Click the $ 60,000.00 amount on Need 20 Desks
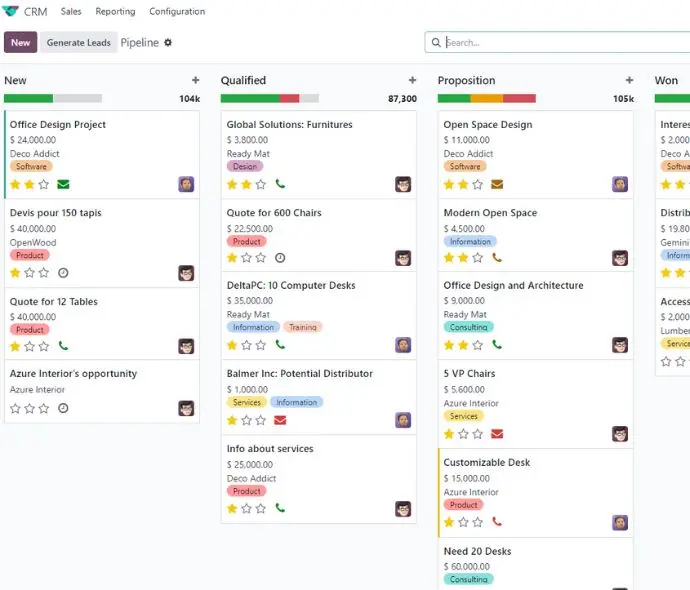This screenshot has width=690, height=590. point(466,567)
